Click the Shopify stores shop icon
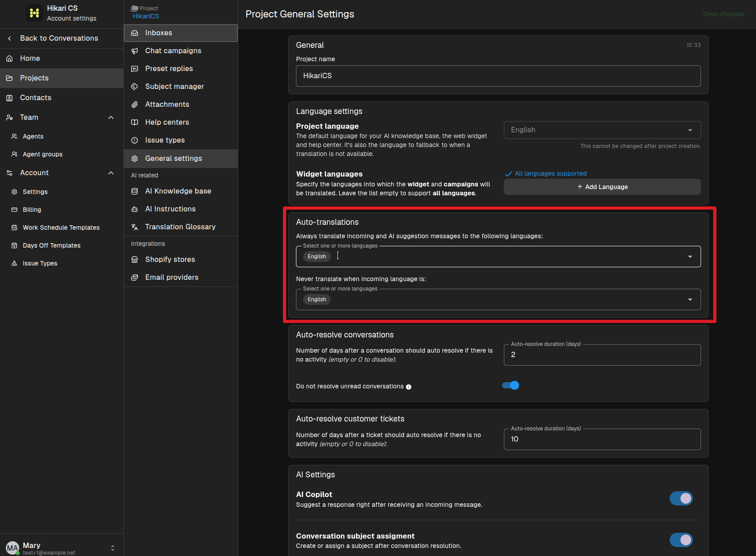 (135, 260)
